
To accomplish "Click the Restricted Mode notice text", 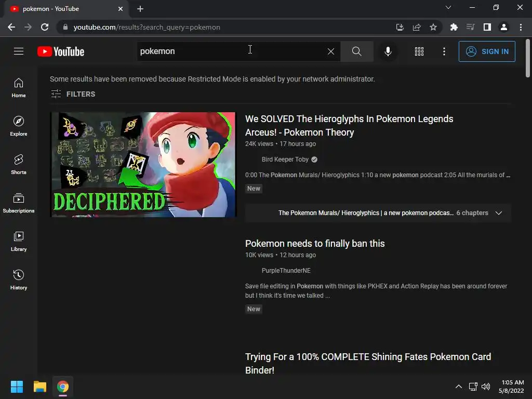I will pos(212,79).
